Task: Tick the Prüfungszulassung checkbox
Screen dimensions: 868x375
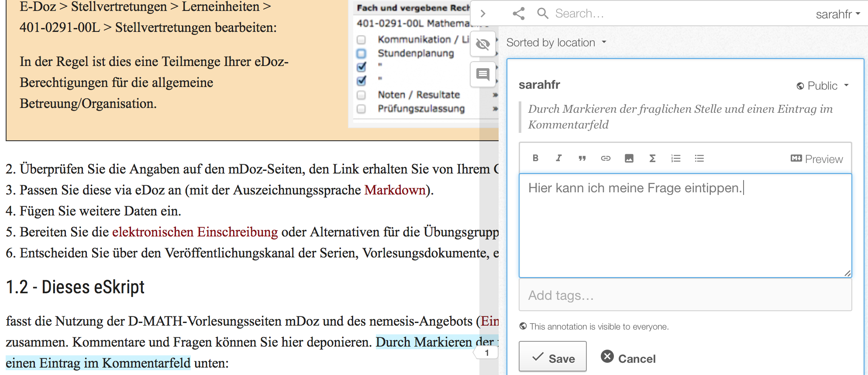Action: pyautogui.click(x=361, y=109)
